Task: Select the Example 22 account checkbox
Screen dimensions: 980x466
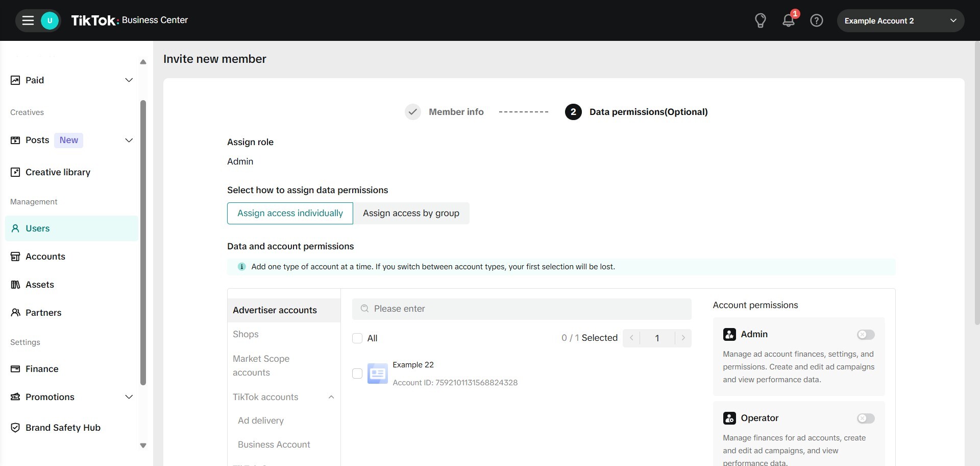Action: (357, 374)
